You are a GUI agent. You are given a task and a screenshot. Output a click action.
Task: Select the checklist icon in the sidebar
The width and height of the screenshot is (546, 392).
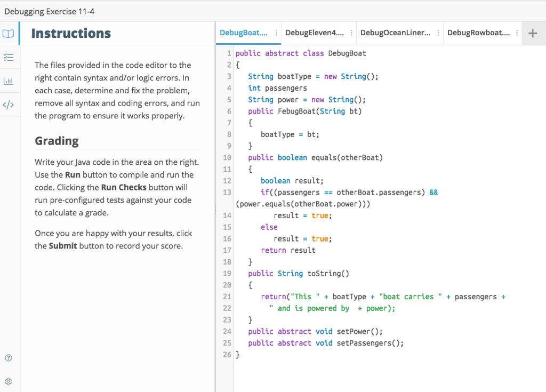click(x=9, y=57)
